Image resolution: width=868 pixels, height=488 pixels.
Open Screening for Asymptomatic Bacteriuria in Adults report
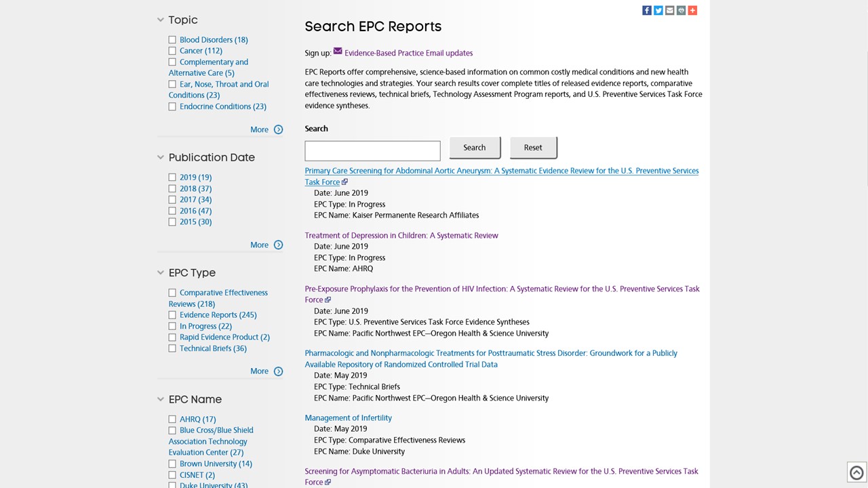tap(501, 476)
